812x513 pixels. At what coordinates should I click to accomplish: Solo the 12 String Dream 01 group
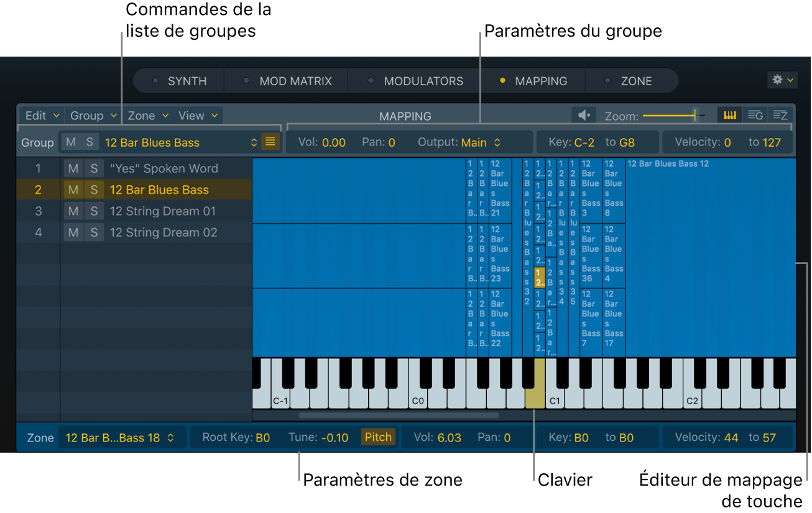pos(94,211)
